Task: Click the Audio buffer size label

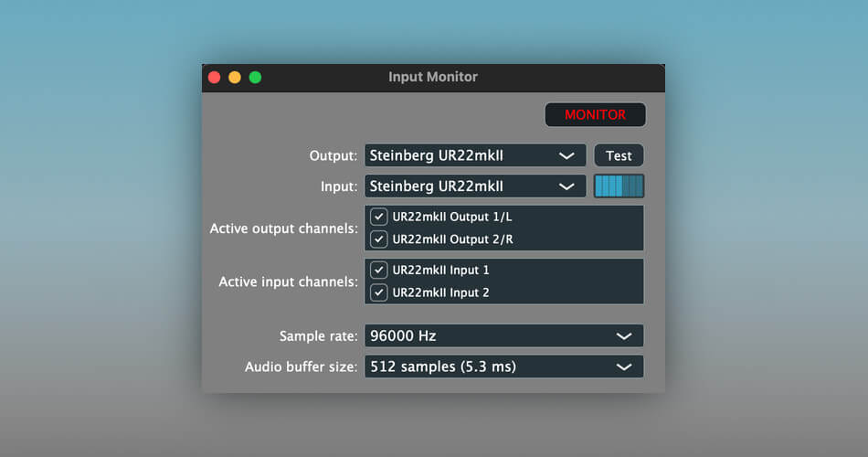Action: (302, 367)
